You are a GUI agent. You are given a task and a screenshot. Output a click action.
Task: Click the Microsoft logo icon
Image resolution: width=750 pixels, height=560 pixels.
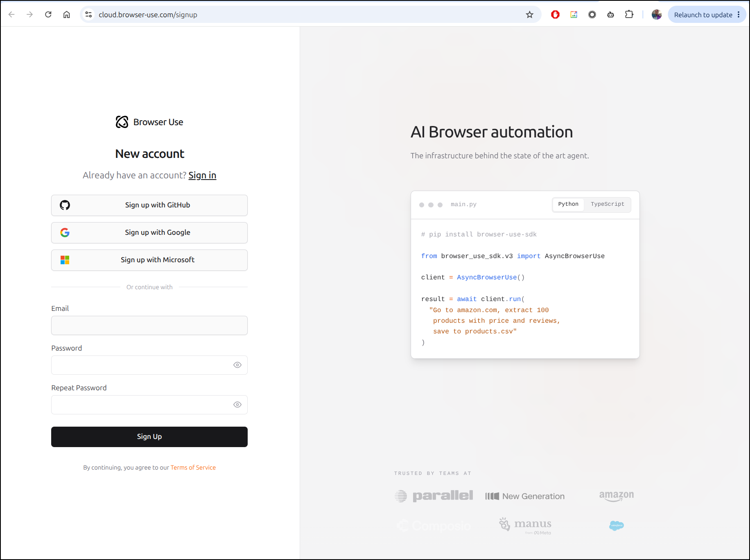pos(65,260)
